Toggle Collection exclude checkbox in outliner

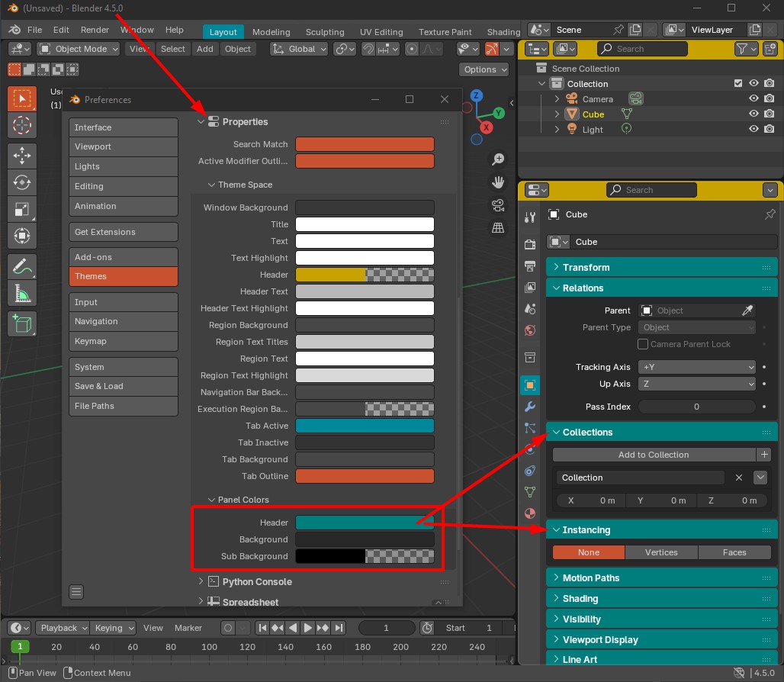coord(738,83)
